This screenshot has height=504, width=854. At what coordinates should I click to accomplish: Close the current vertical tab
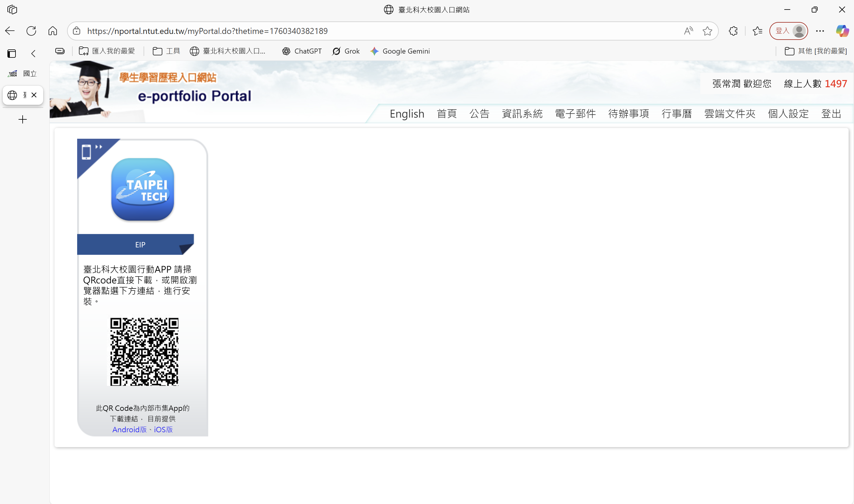[34, 95]
